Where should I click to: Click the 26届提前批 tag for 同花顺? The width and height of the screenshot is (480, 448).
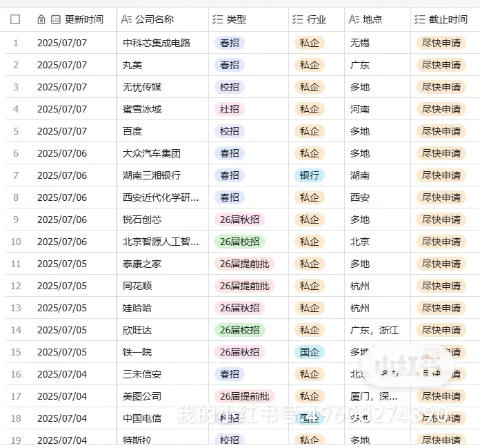244,285
